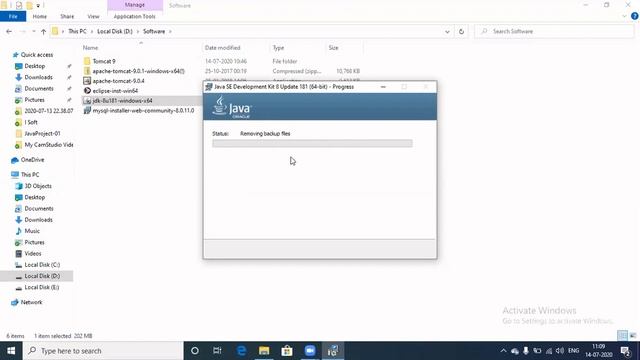
Task: Open Task View on taskbar
Action: (217, 351)
